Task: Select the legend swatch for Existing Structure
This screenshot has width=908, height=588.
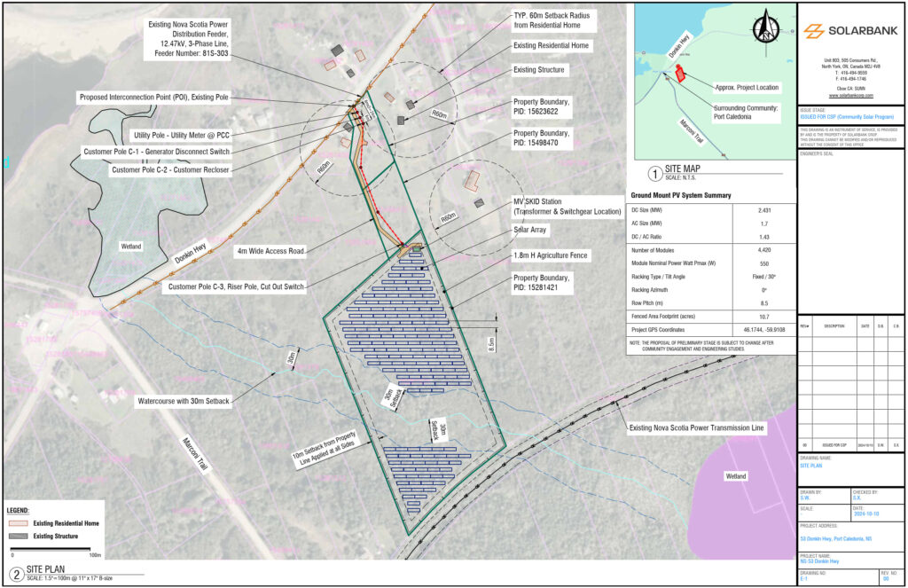Action: (x=19, y=537)
